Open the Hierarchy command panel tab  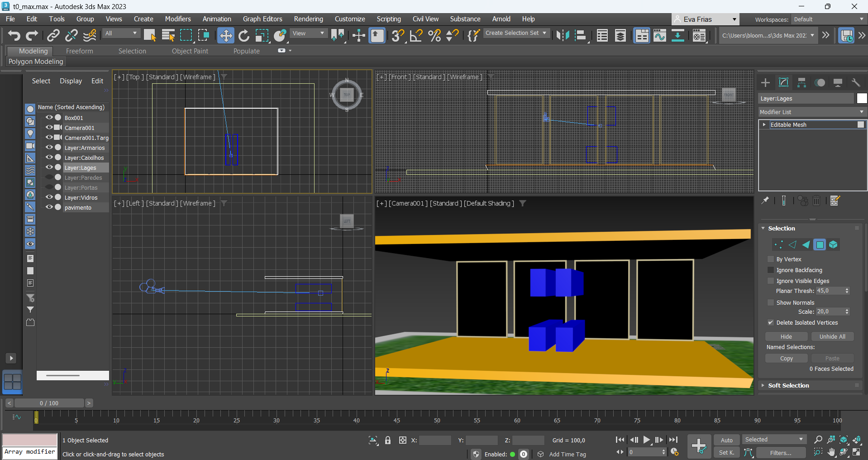click(x=801, y=82)
